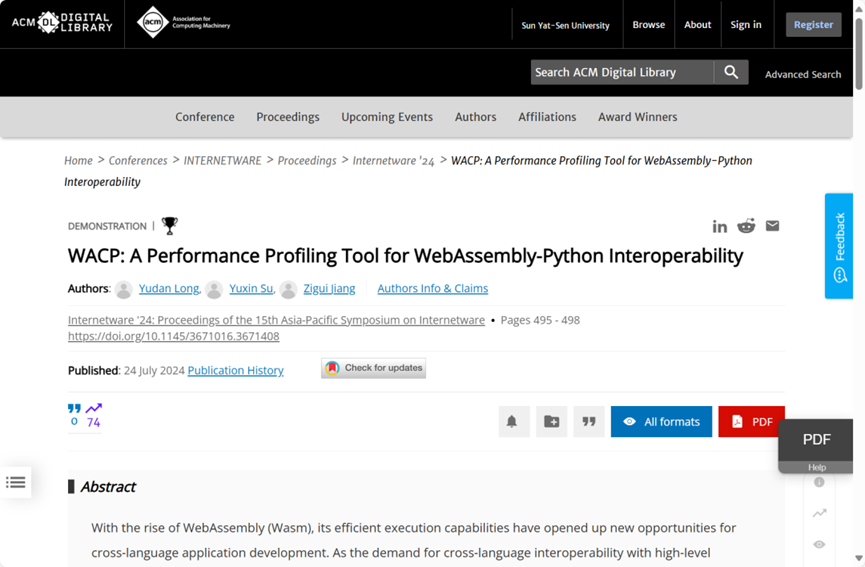
Task: Expand All formats options
Action: [x=661, y=422]
